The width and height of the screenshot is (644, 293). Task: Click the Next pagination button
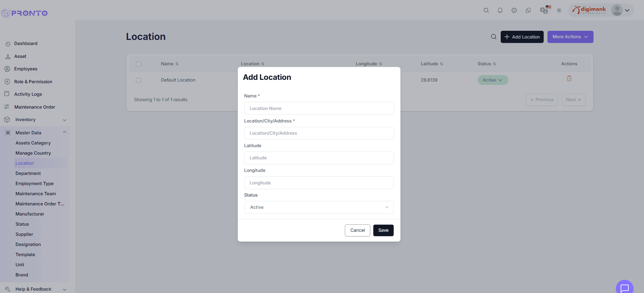574,100
